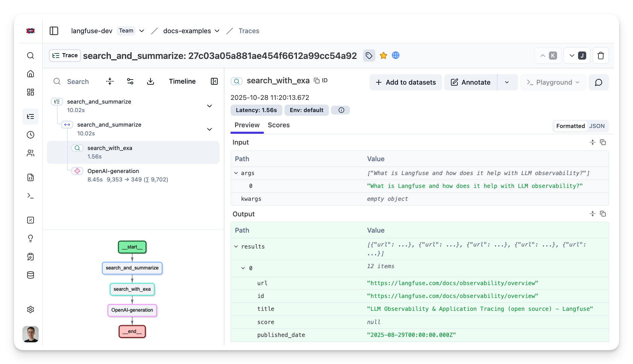Delete the trace with the trash icon

coord(600,55)
